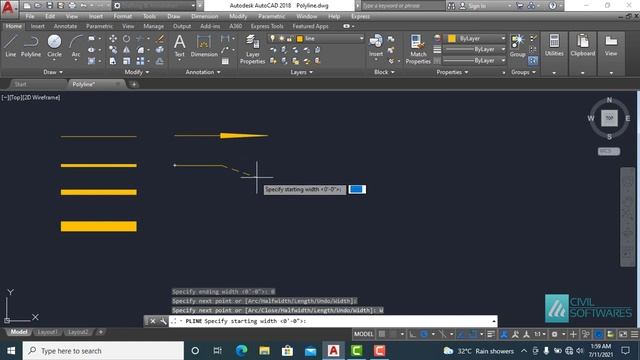
Task: Click the Offset tool icon
Action: click(160, 61)
